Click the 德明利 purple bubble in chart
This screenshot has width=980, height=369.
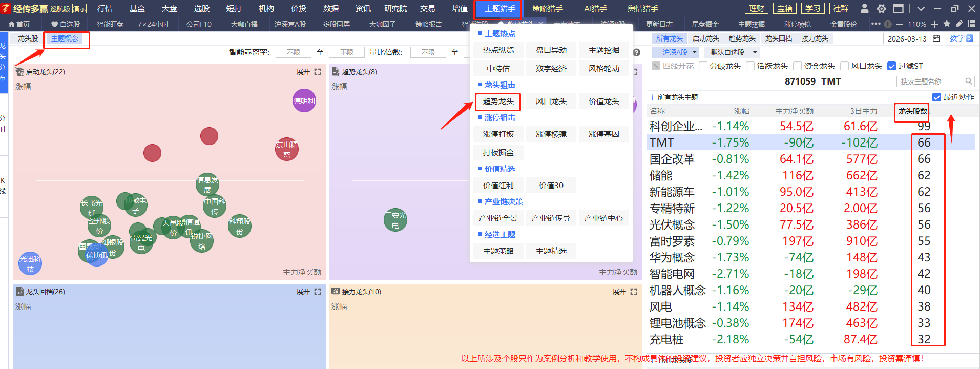[x=304, y=100]
